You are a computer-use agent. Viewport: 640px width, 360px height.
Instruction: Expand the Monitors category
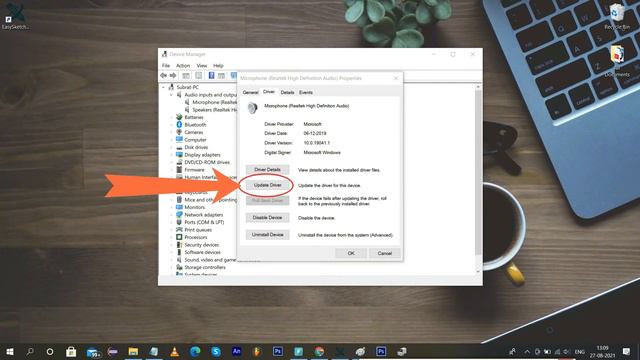click(171, 207)
